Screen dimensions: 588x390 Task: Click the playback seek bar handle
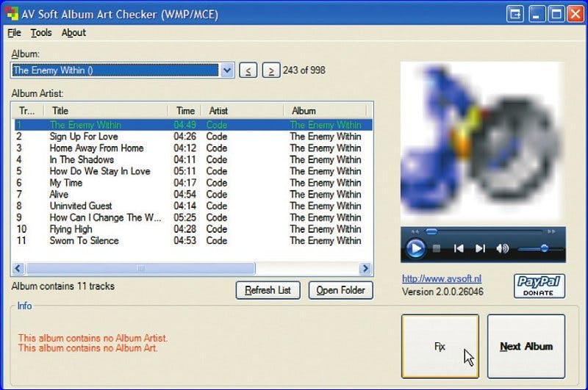431,231
